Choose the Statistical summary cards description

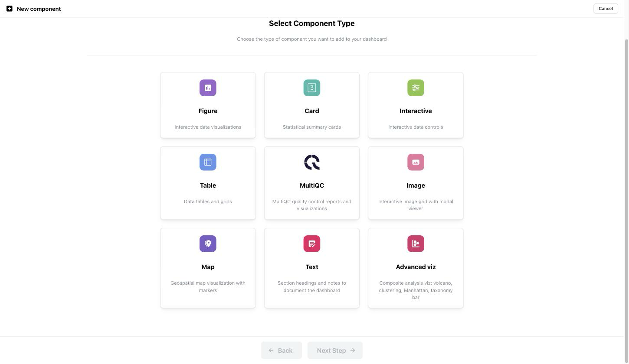[x=312, y=127]
